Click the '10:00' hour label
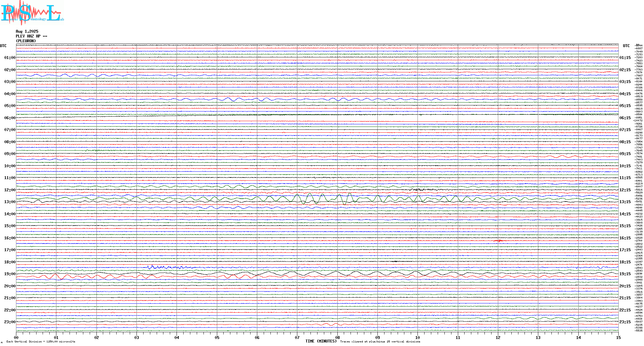This screenshot has height=346, width=644. [x=10, y=166]
